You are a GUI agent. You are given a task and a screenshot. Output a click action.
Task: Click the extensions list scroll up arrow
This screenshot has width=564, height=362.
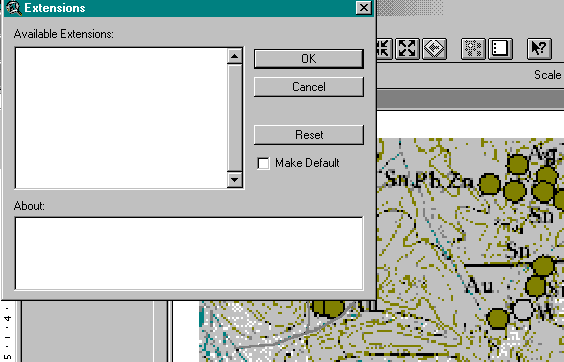[235, 56]
